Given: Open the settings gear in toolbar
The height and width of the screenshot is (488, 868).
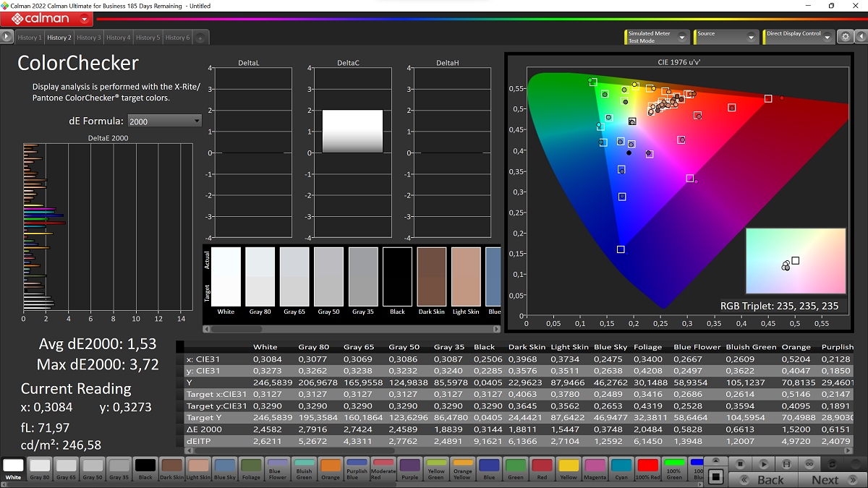Looking at the screenshot, I should pos(845,37).
